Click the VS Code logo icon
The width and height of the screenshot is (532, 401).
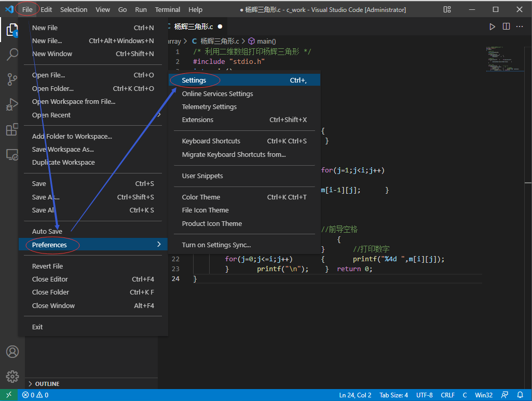coord(9,9)
